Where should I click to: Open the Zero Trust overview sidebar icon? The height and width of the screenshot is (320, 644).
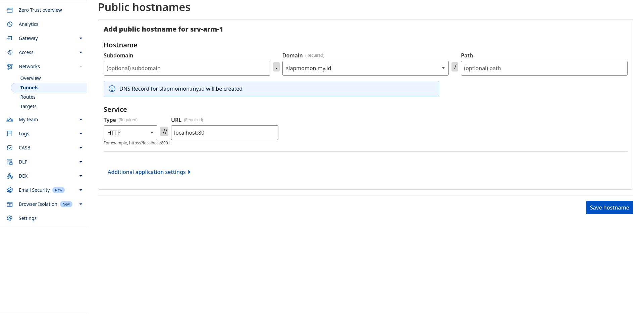(10, 10)
